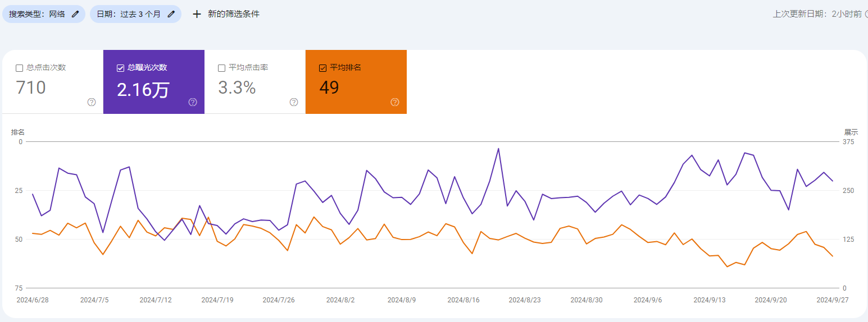Screen dimensions: 868x322
Task: Open help icon on 平均排名 card
Action: [395, 102]
